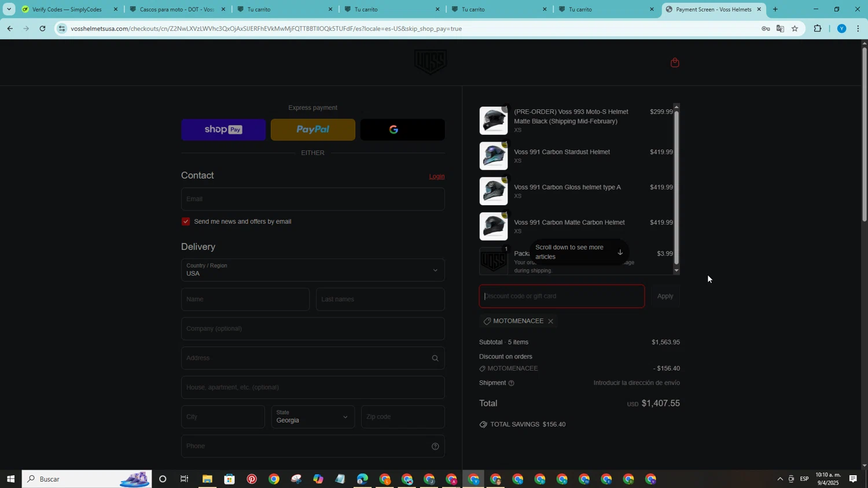
Task: View site information icon in address bar
Action: point(62,28)
